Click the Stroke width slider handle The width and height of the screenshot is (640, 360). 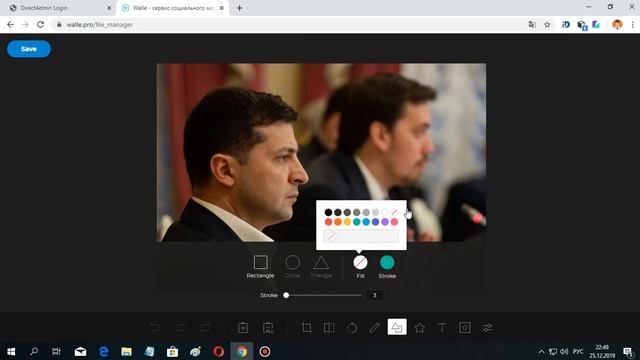(286, 295)
